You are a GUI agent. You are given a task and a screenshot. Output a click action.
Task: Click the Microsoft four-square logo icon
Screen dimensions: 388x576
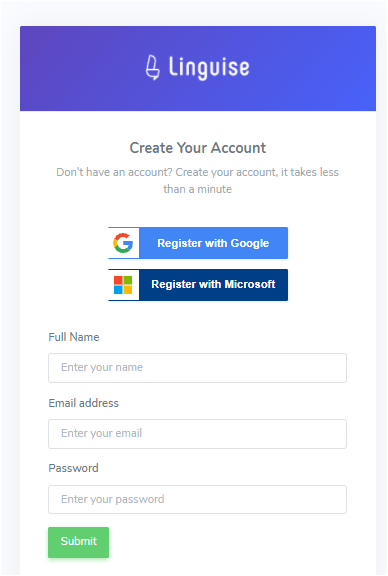tap(123, 285)
